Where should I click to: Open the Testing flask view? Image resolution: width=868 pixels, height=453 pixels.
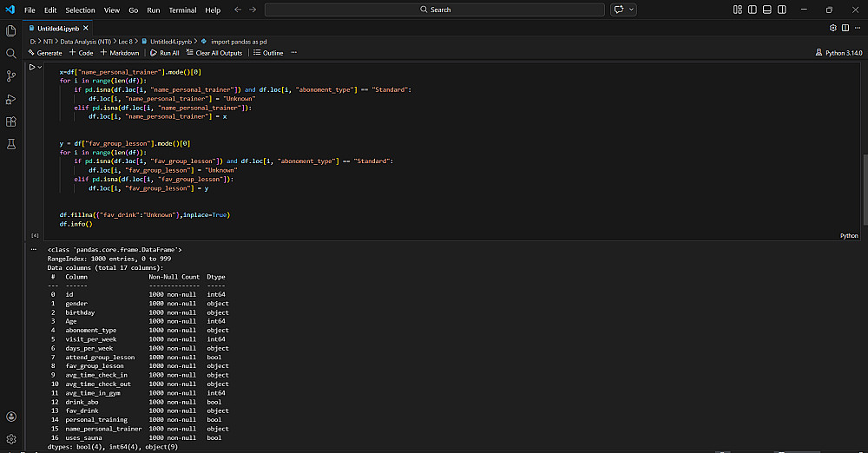(11, 144)
